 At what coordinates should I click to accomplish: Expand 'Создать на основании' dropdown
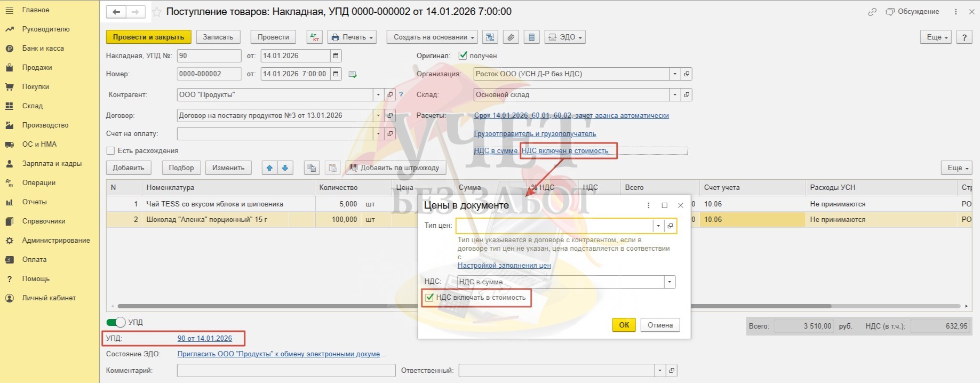point(432,37)
